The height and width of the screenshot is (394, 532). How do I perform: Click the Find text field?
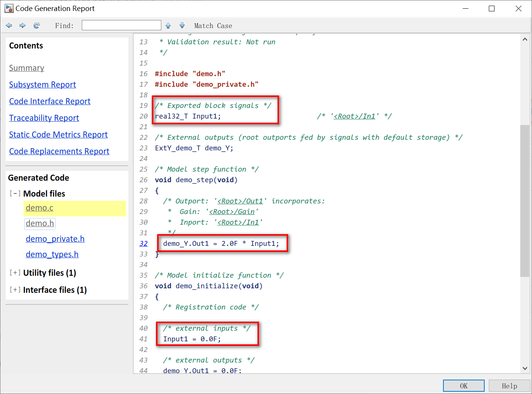[122, 25]
